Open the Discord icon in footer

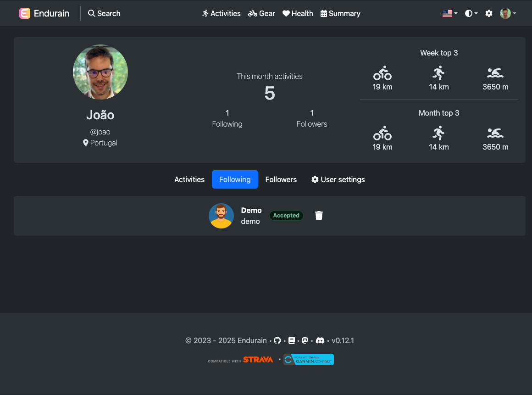pyautogui.click(x=320, y=340)
